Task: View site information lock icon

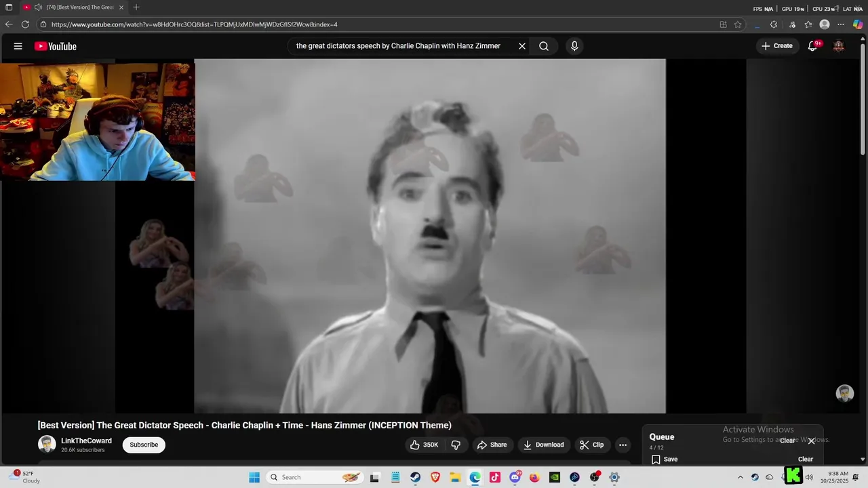Action: click(x=43, y=24)
